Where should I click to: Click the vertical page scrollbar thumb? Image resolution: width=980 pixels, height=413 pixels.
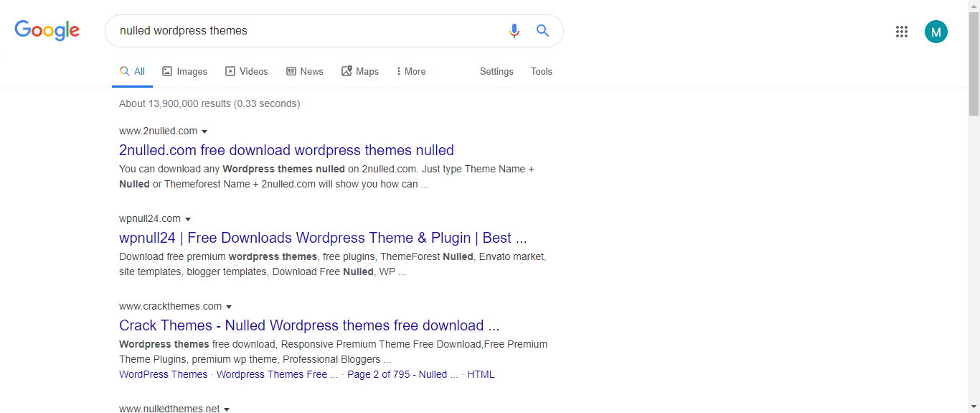pos(974,63)
